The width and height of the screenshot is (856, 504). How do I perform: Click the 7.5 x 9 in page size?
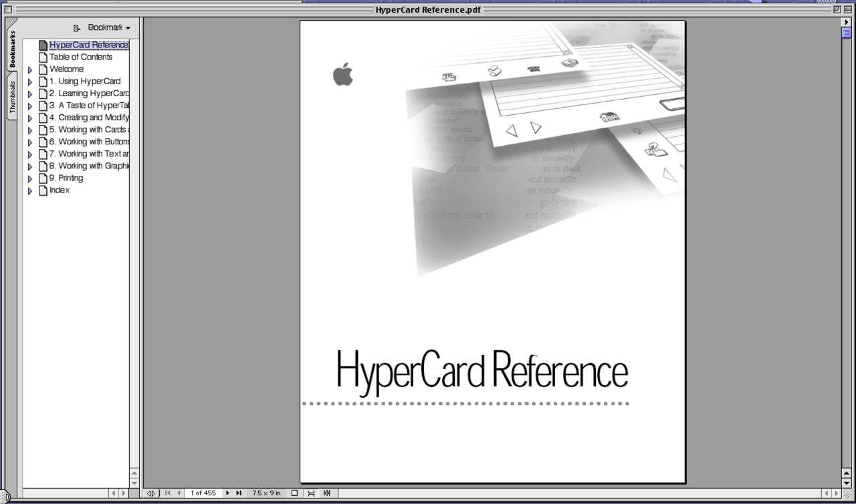266,493
